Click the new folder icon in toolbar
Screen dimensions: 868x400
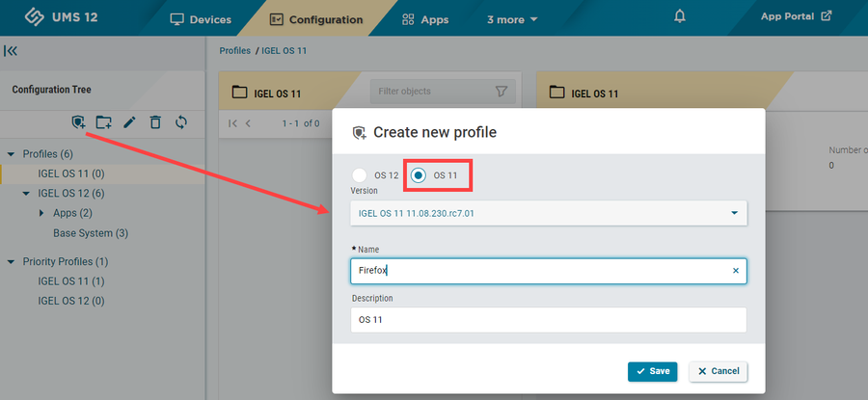[104, 122]
